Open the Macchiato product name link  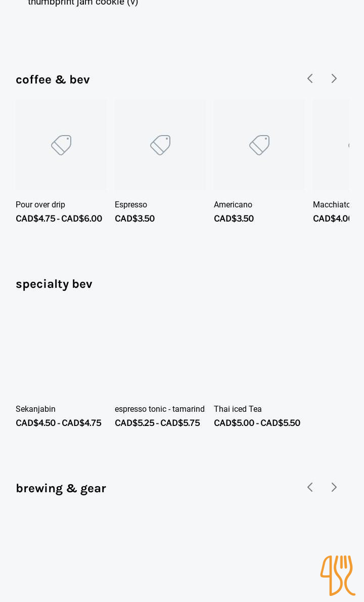pos(332,205)
